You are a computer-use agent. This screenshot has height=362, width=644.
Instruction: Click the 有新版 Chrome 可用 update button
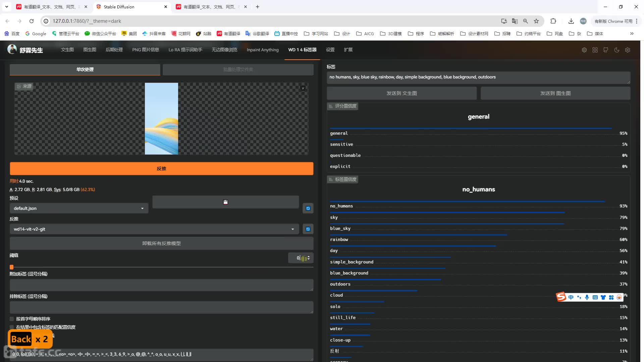click(613, 21)
